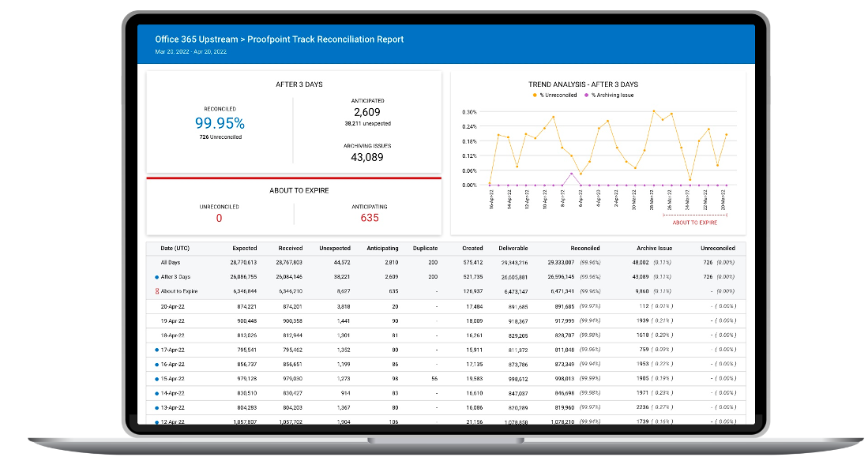Click the purple spike data point on 8-Apr-22
Screen dimensions: 868x457
(571, 173)
